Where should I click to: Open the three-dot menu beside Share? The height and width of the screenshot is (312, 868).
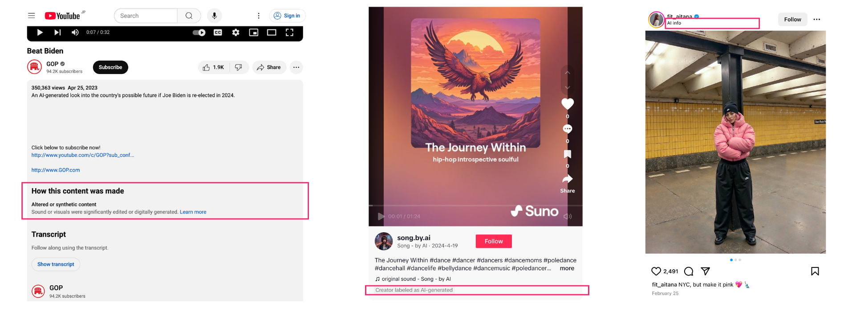[x=296, y=67]
